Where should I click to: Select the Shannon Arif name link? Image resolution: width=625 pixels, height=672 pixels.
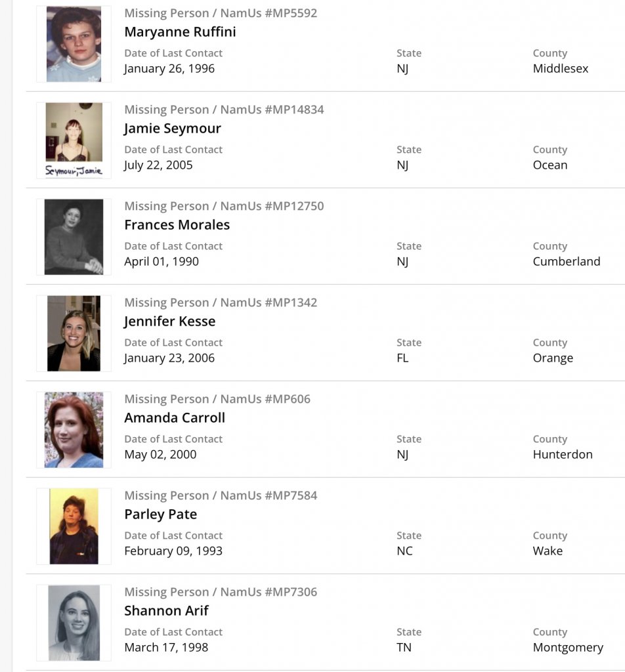pyautogui.click(x=167, y=611)
